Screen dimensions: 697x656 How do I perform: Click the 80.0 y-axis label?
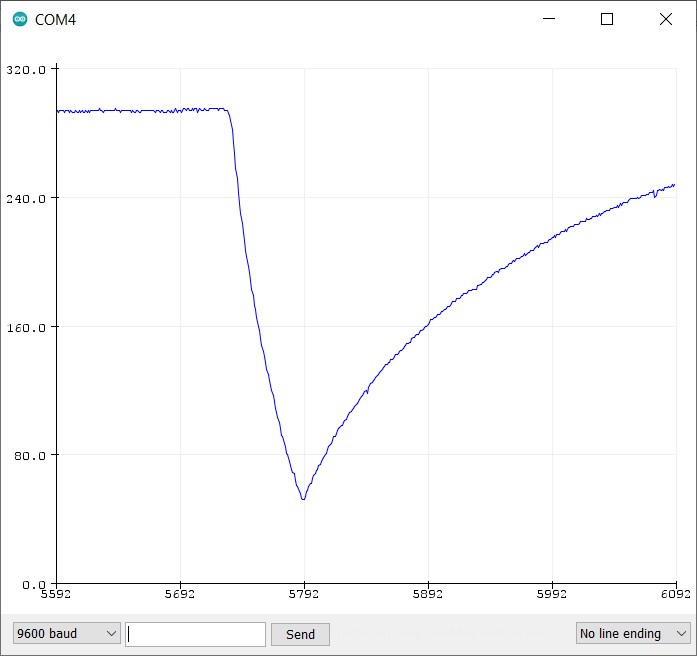(29, 456)
